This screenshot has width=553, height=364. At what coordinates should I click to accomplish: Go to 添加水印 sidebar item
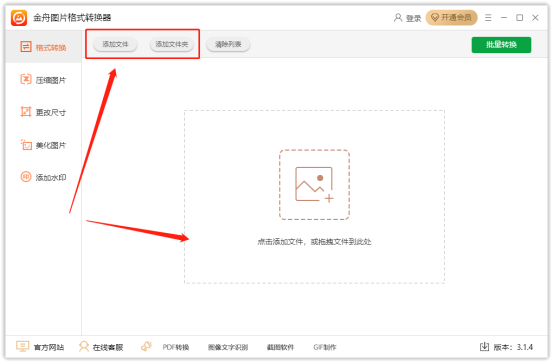pos(43,177)
